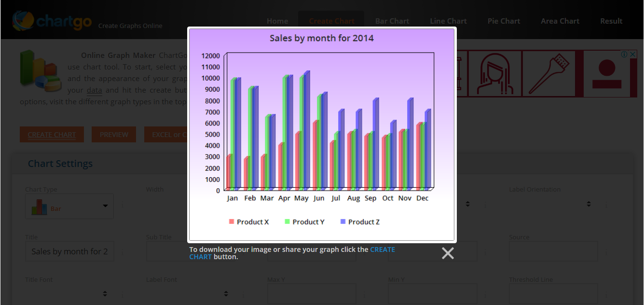This screenshot has width=644, height=305.
Task: Click the Product Y green legend swatch
Action: tap(288, 222)
